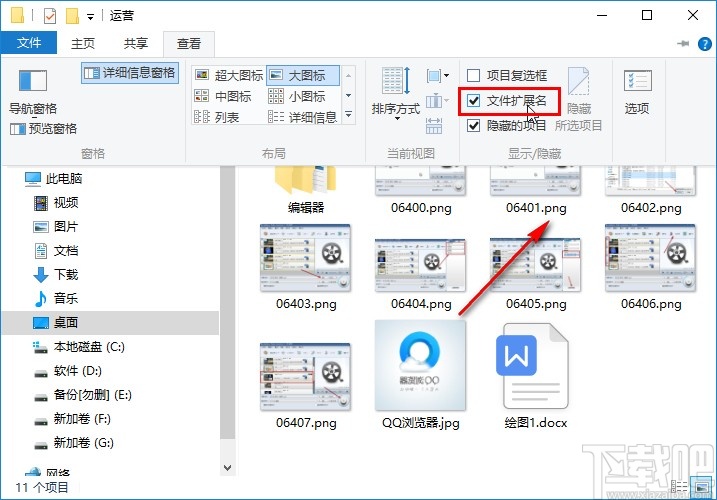Screen dimensions: 717x500
Task: Open 备份[勿删] (E:) drive
Action: (83, 395)
